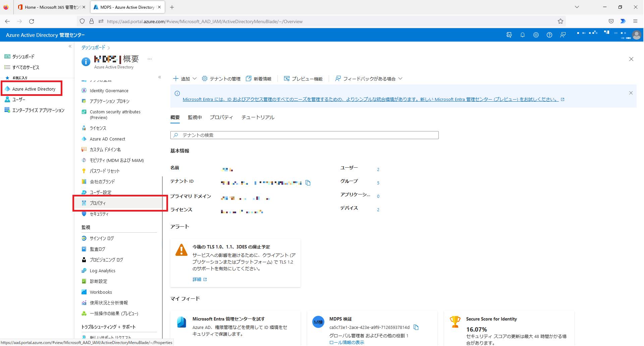Open the ellipsis more options beside 概要

click(150, 59)
